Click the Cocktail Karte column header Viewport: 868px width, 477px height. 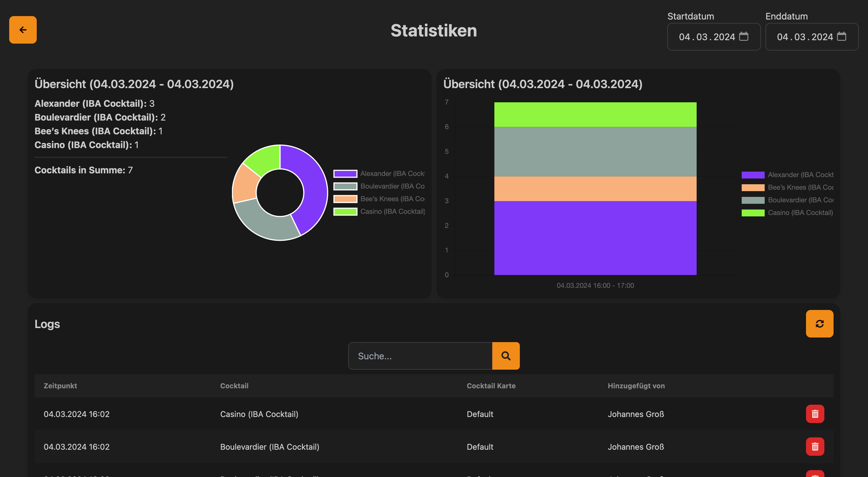click(x=491, y=386)
